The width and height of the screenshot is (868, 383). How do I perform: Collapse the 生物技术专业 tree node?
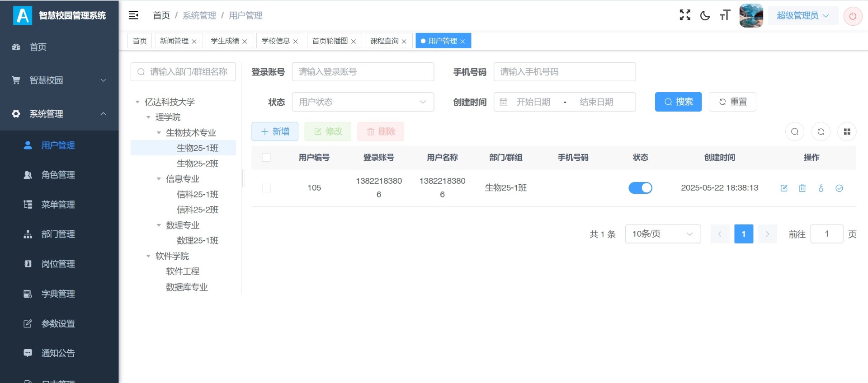159,133
